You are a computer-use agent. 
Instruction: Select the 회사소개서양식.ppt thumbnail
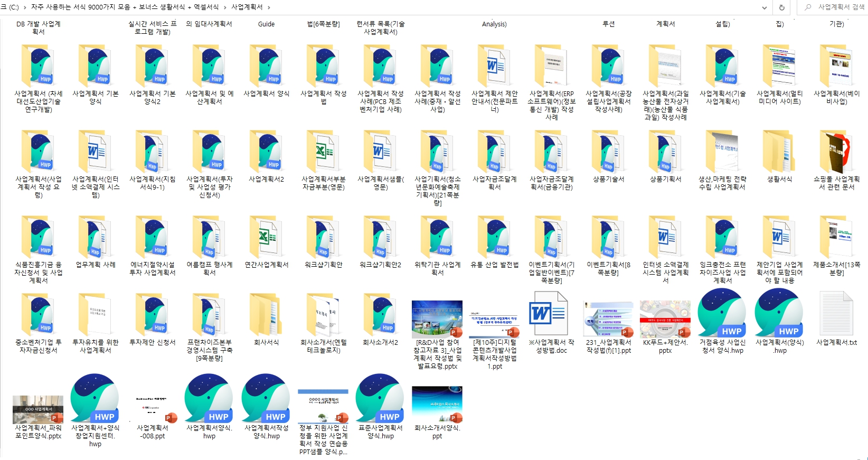[x=437, y=405]
